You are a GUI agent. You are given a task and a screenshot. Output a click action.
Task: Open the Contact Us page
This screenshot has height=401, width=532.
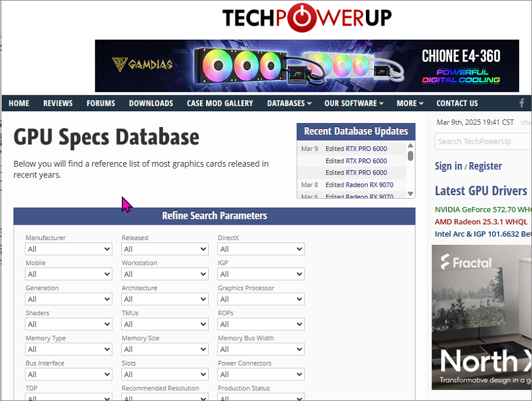click(x=457, y=104)
